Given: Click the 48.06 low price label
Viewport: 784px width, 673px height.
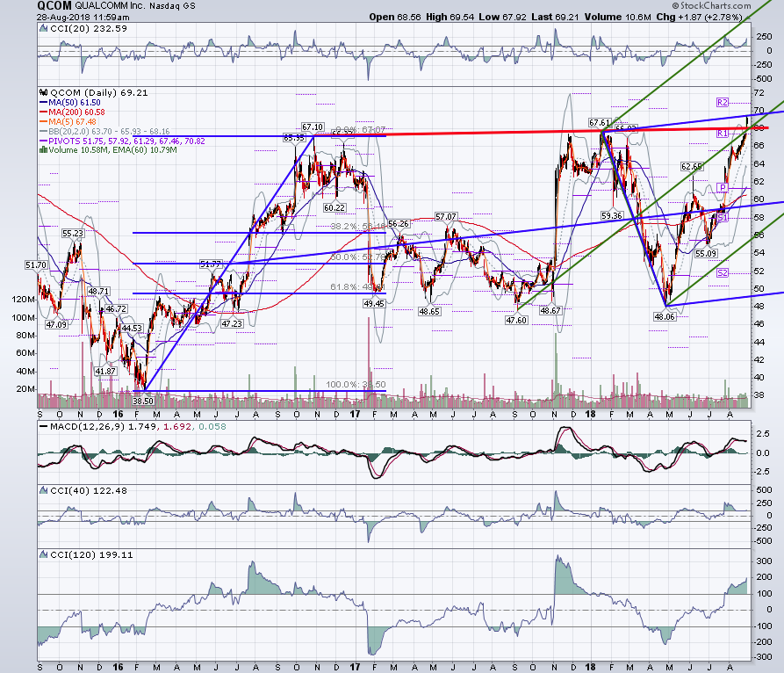Looking at the screenshot, I should pyautogui.click(x=665, y=317).
